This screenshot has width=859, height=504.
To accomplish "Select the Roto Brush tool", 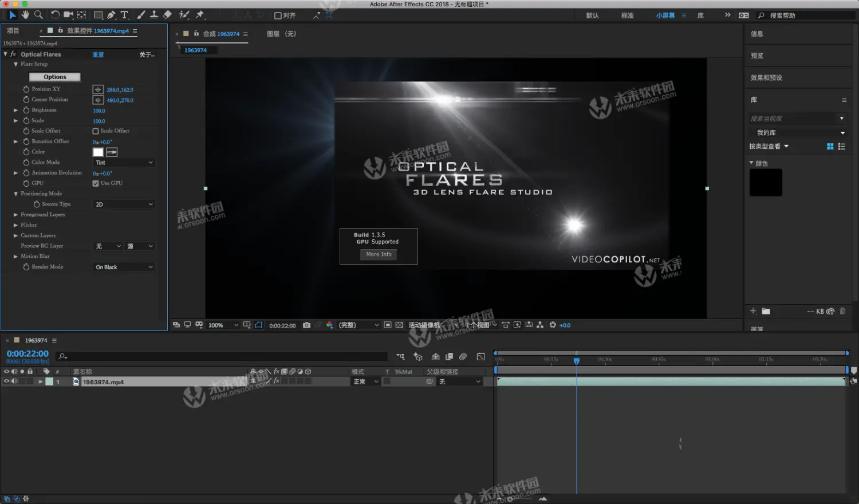I will [x=184, y=15].
